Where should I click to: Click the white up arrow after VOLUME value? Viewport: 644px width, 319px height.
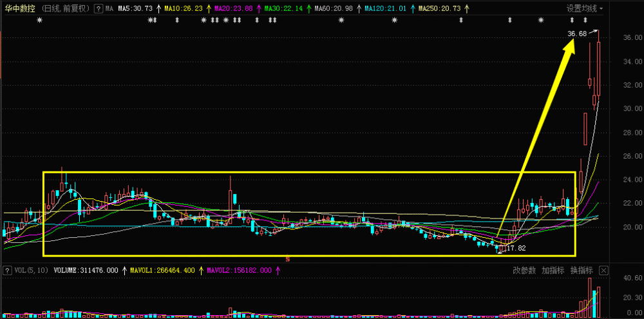125,271
